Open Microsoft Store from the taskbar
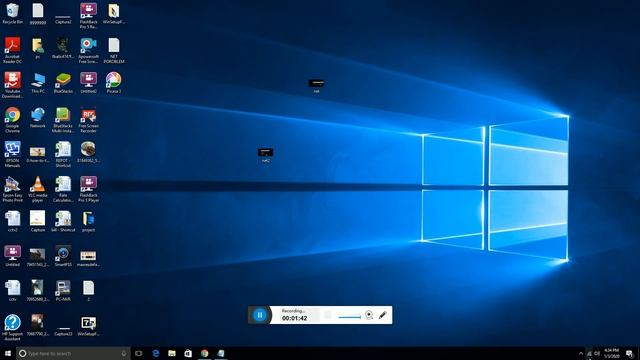The height and width of the screenshot is (360, 640). (188, 353)
